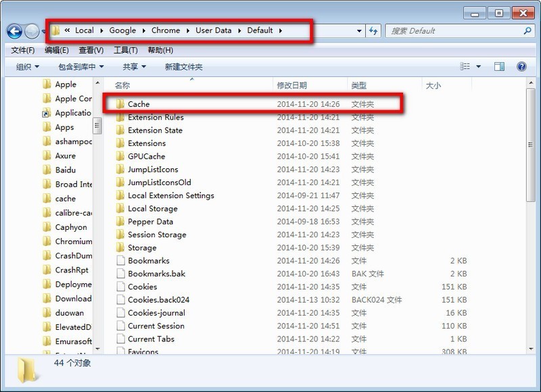Viewport: 541px width, 392px height.
Task: Click the Application shortcut icon in sidebar
Action: (x=47, y=113)
